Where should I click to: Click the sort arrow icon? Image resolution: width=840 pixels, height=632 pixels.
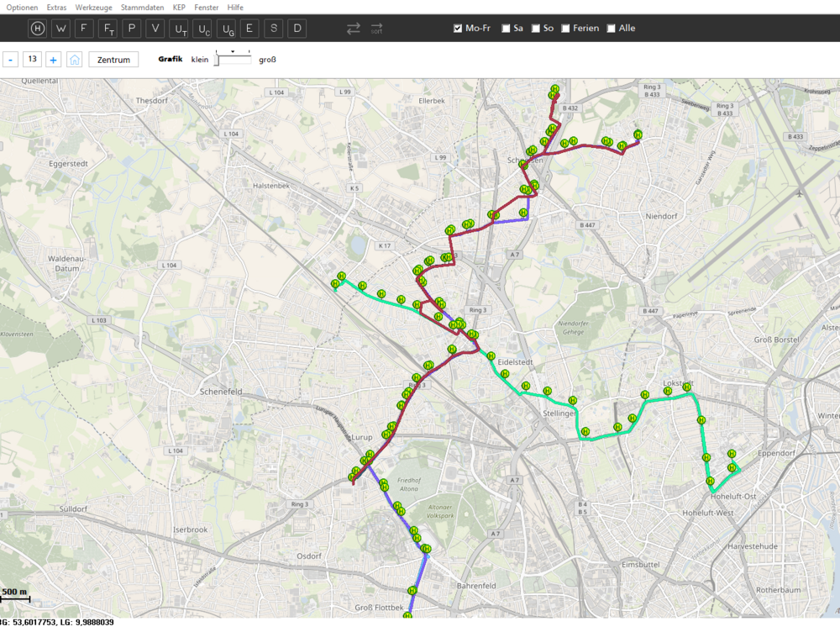pos(376,29)
